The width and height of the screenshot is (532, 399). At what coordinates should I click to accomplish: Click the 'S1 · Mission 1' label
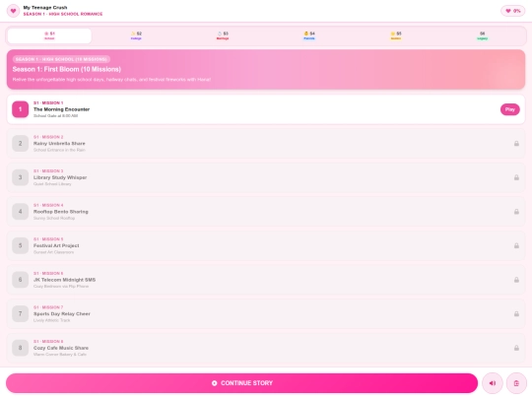(48, 102)
